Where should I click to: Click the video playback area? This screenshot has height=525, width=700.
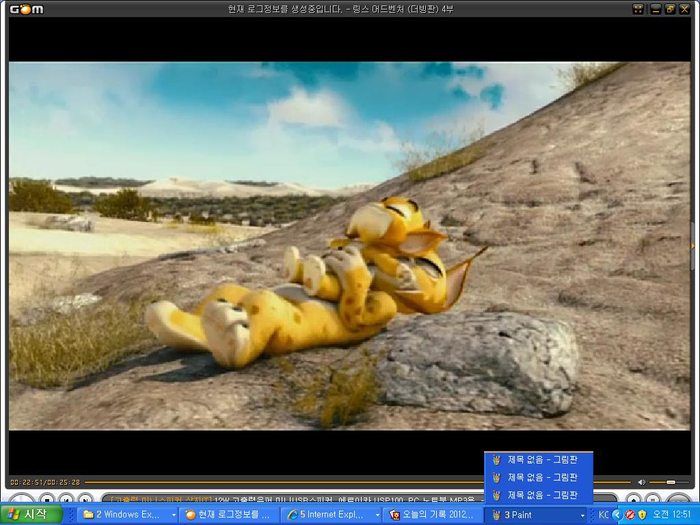coord(350,246)
